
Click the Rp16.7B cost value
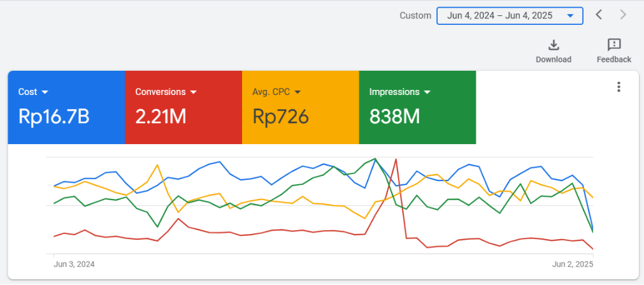(54, 117)
